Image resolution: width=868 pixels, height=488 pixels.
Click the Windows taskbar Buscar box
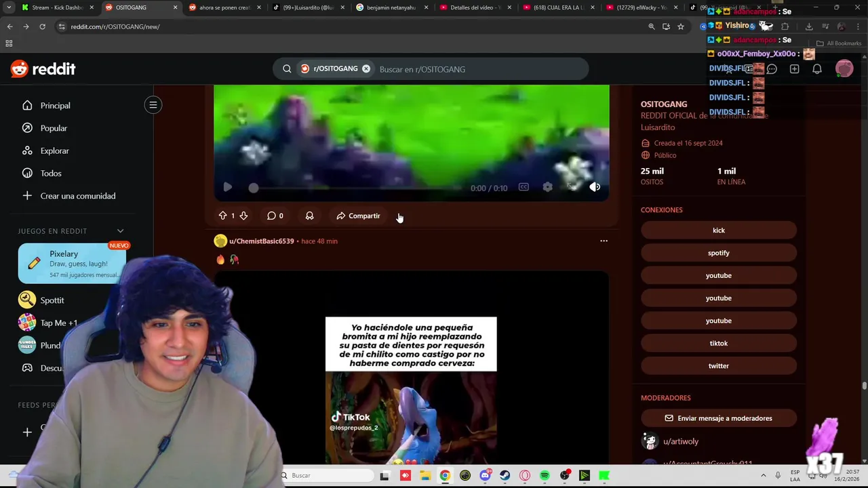[327, 476]
